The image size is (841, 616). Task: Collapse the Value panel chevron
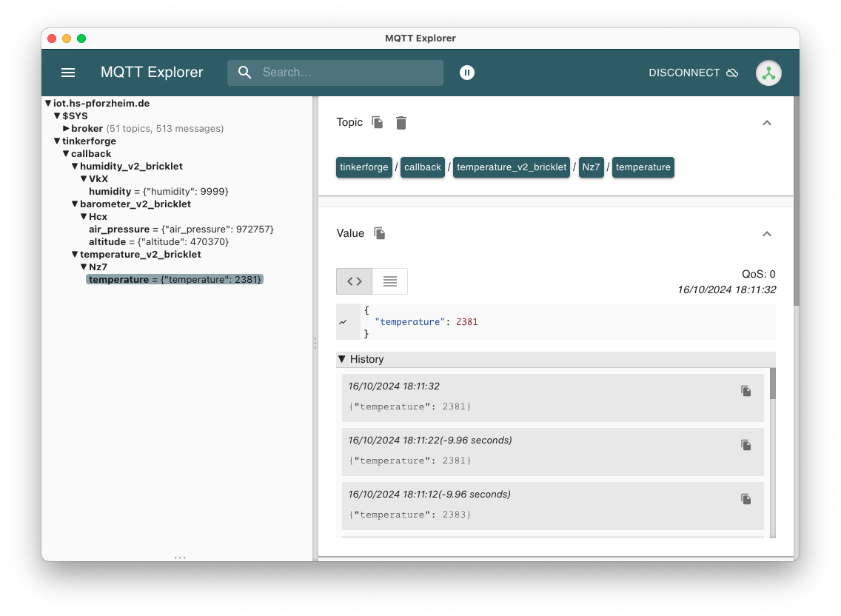click(767, 234)
